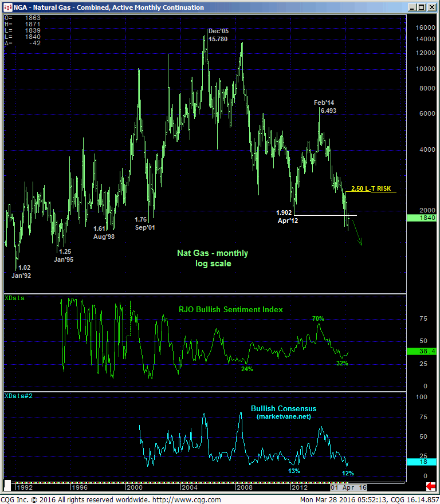Click the 'Bullish Consensus' label
Image resolution: width=440 pixels, height=504 pixels.
tap(284, 408)
